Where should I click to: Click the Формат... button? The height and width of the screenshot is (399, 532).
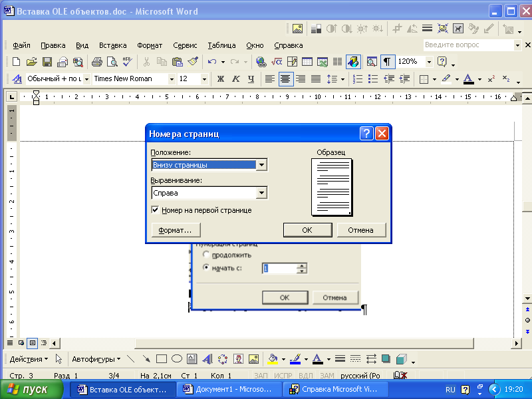tap(176, 230)
